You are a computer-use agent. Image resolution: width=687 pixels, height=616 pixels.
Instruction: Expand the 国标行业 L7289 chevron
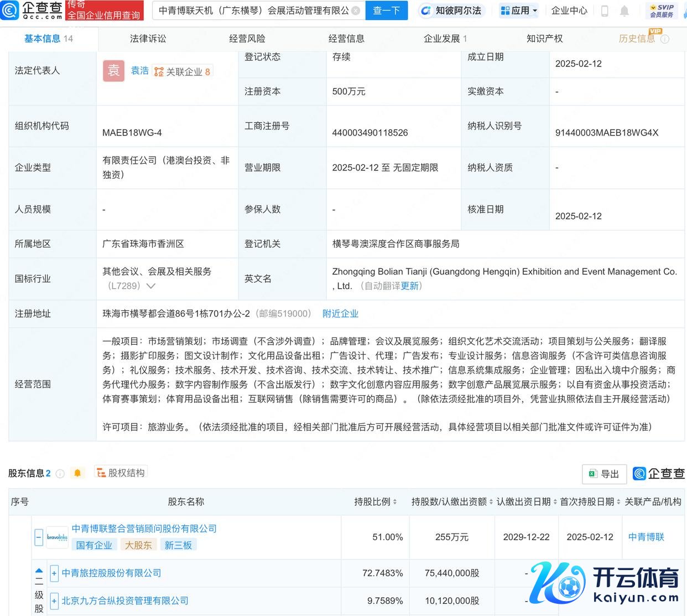click(x=151, y=286)
